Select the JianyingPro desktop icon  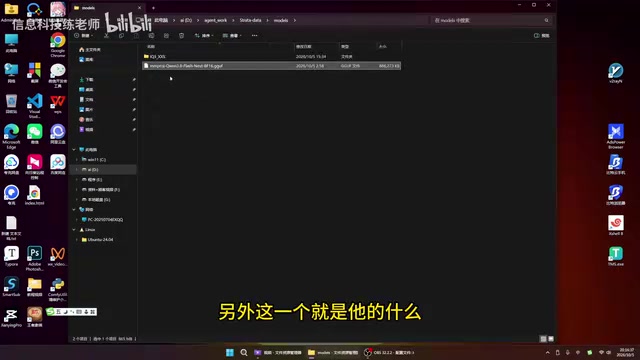(11, 318)
